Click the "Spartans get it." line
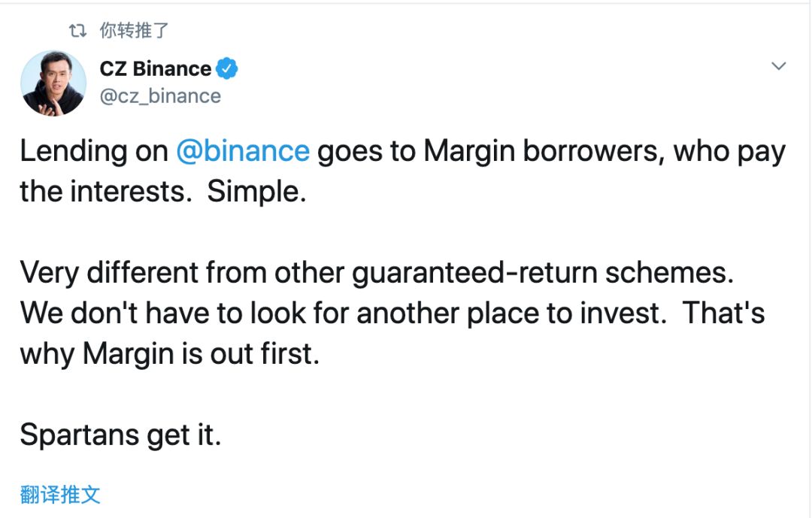Image resolution: width=812 pixels, height=518 pixels. [x=120, y=435]
